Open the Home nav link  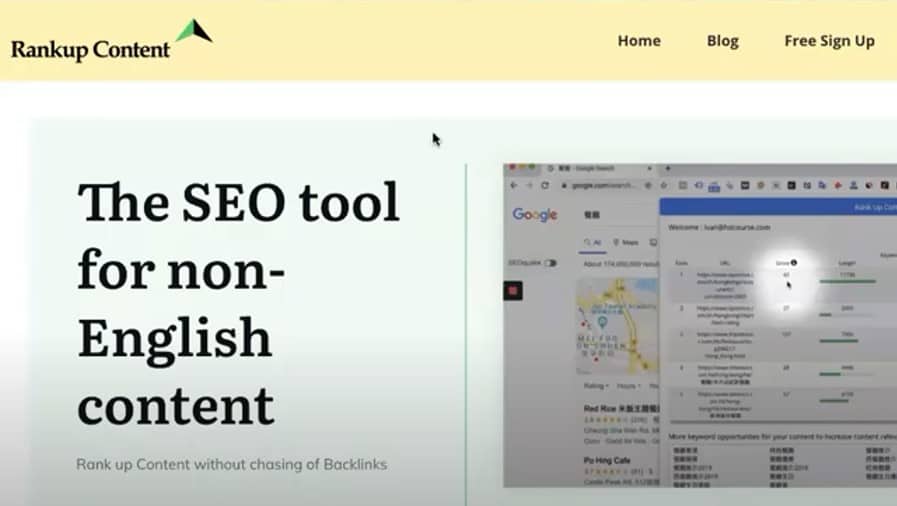[639, 41]
